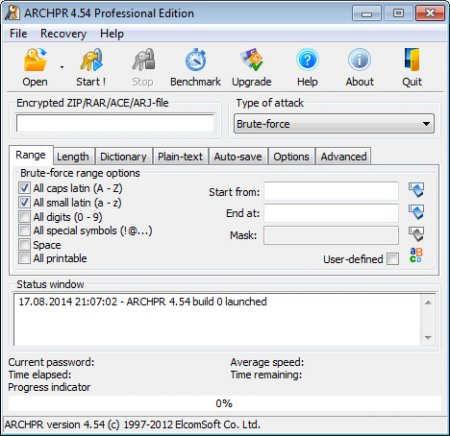Viewport: 450px width, 436px height.
Task: Click the ARCHPR version copyright status bar text
Action: coord(132,425)
